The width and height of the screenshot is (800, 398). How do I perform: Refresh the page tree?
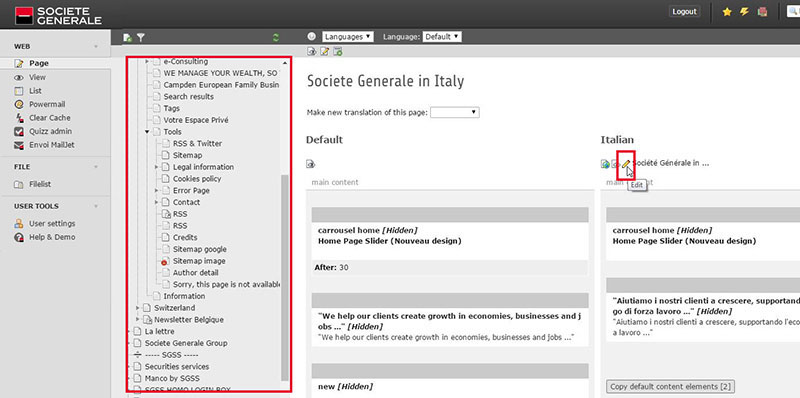coord(276,37)
